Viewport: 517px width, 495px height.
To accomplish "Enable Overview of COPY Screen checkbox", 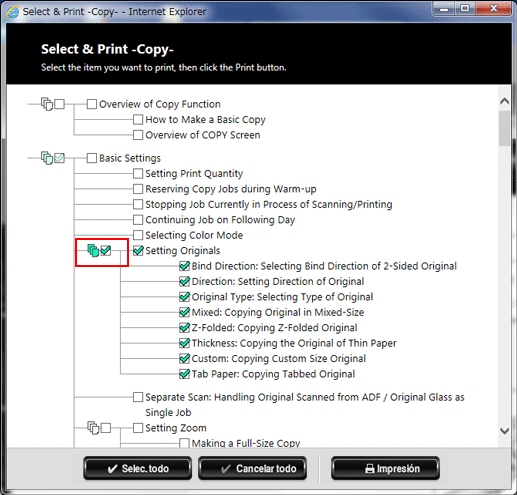I will point(138,135).
